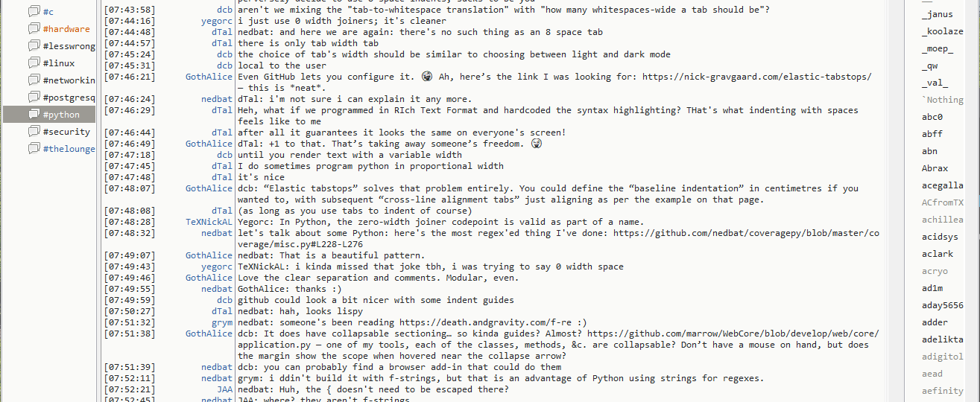The height and width of the screenshot is (402, 980).
Task: Click the #c channel icon
Action: [34, 12]
